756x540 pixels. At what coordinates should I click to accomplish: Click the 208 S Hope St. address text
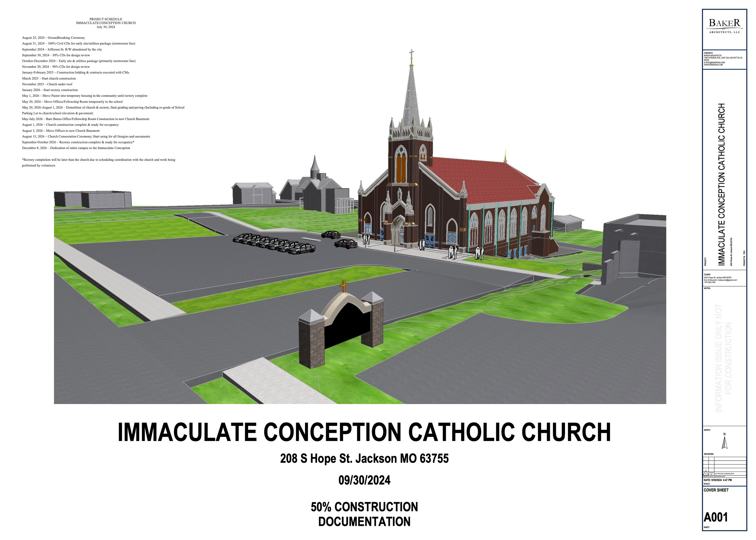pos(364,459)
